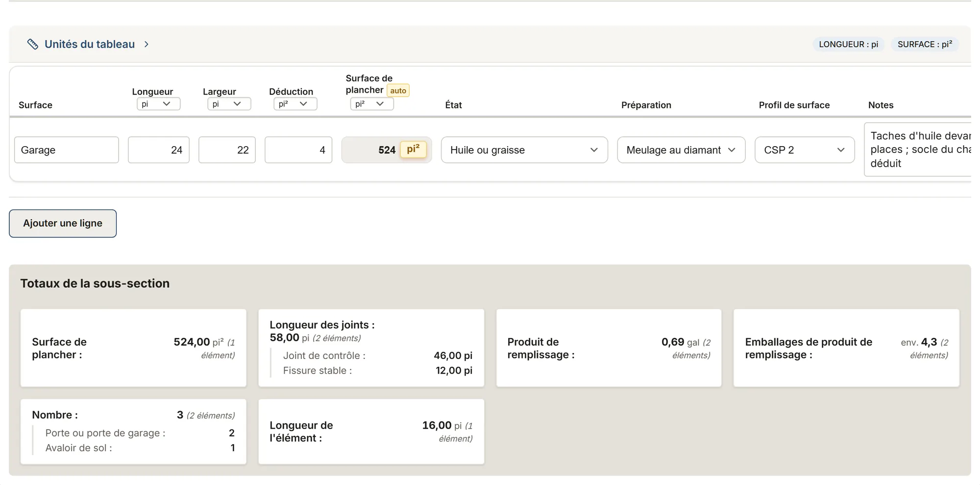Click the Préparation column header
Image resolution: width=980 pixels, height=485 pixels.
pos(646,105)
